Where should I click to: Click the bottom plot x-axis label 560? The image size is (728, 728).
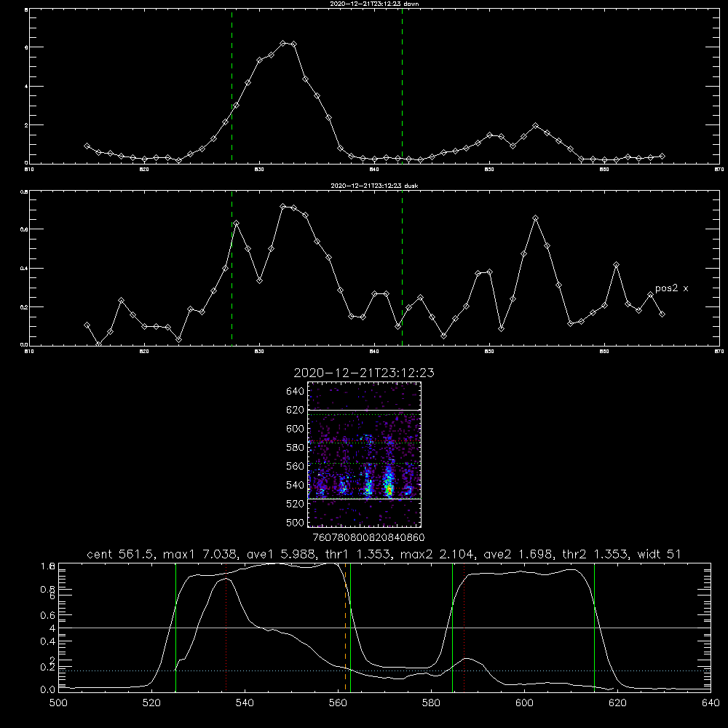click(x=338, y=703)
